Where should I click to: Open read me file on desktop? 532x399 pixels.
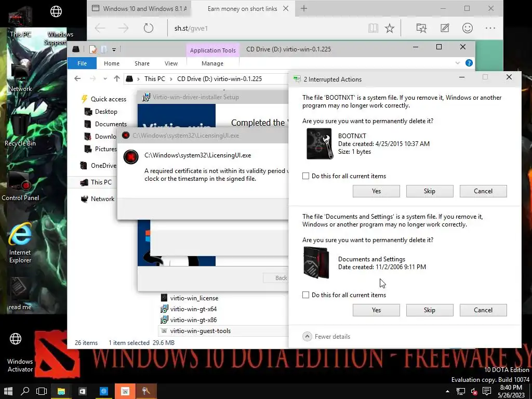(20, 294)
